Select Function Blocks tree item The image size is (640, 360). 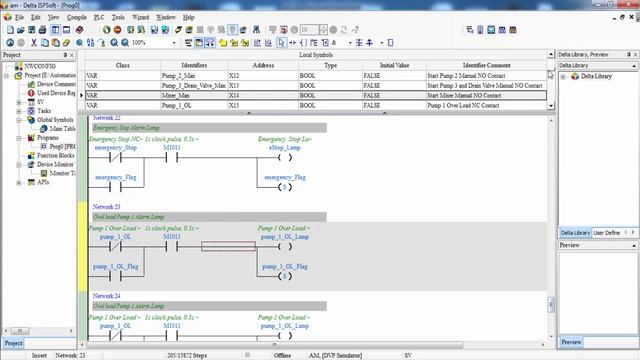click(x=56, y=156)
